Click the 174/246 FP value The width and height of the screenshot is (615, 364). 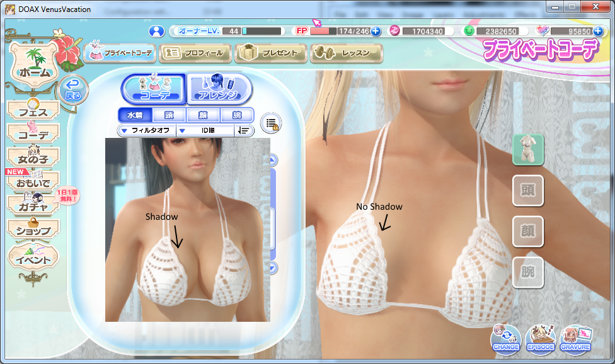pyautogui.click(x=353, y=31)
